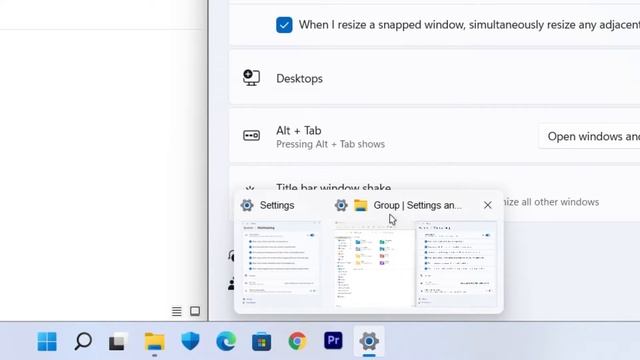Open the Alt + Tab dropdown

point(589,137)
